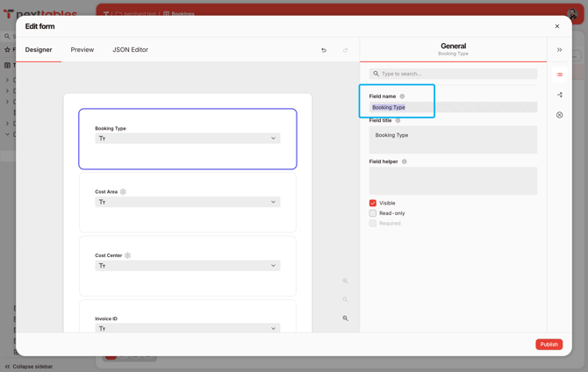
Task: Click the Field name info icon
Action: point(402,97)
